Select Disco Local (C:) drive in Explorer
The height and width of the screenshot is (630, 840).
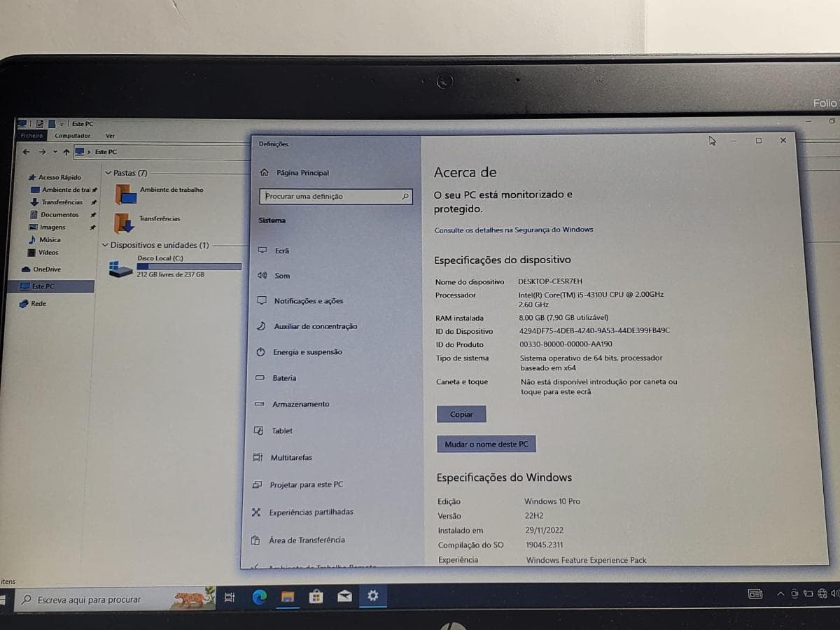point(175,267)
